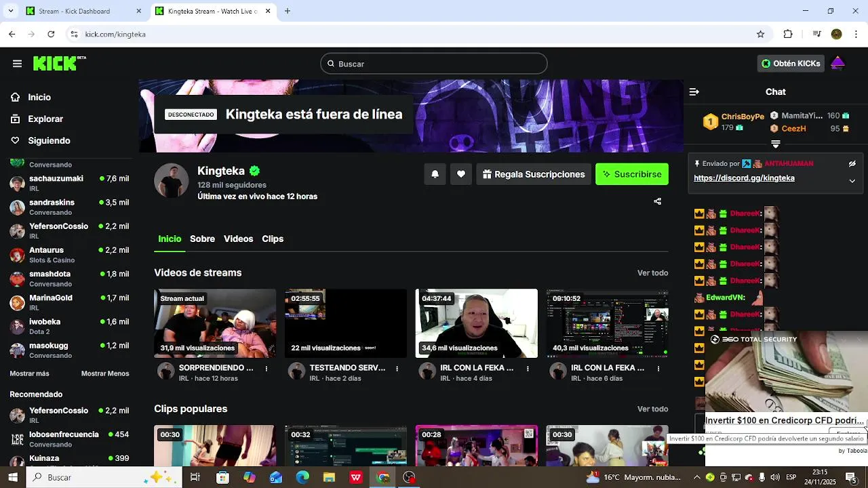Go back in the browser
This screenshot has height=488, width=868.
coord(12,34)
